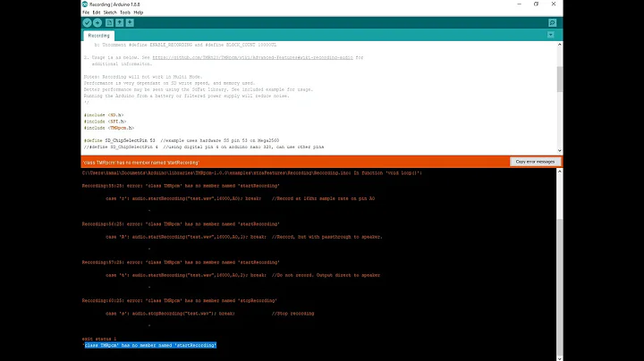
Task: Open the Sketch menu
Action: (110, 13)
